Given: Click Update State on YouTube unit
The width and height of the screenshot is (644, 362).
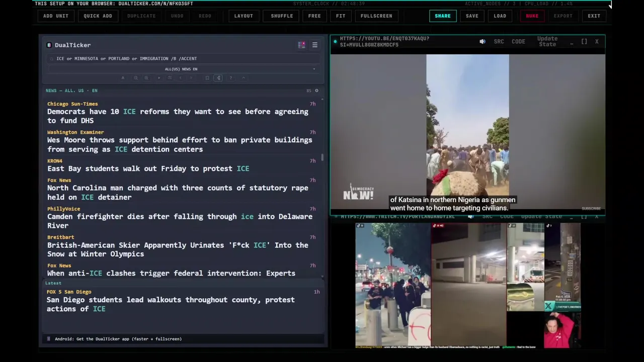Looking at the screenshot, I should point(547,41).
